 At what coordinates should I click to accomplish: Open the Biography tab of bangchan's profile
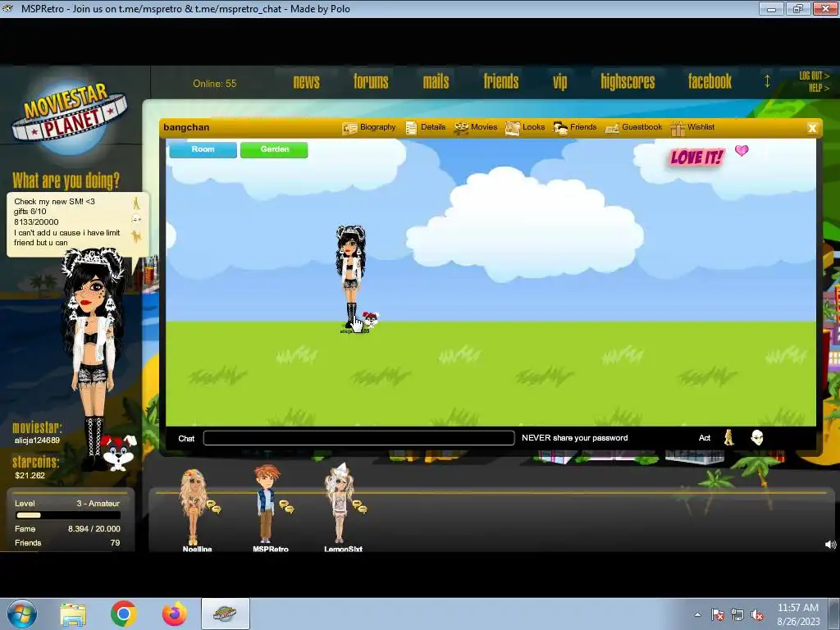pyautogui.click(x=369, y=127)
